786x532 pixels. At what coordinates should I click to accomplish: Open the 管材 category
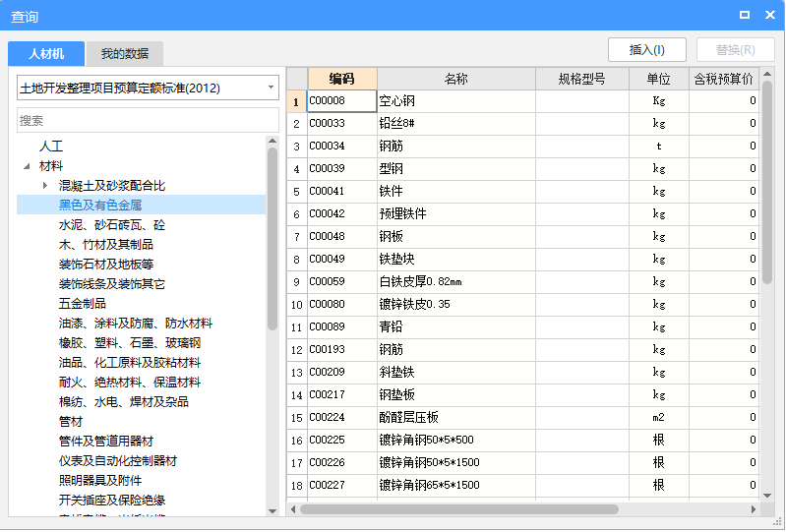(71, 421)
